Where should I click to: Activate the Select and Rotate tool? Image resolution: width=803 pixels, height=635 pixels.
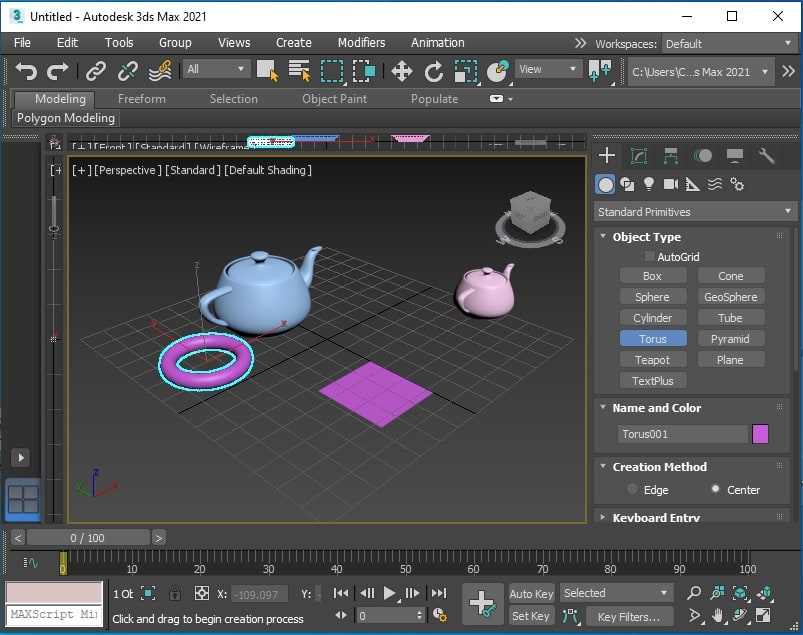(434, 71)
